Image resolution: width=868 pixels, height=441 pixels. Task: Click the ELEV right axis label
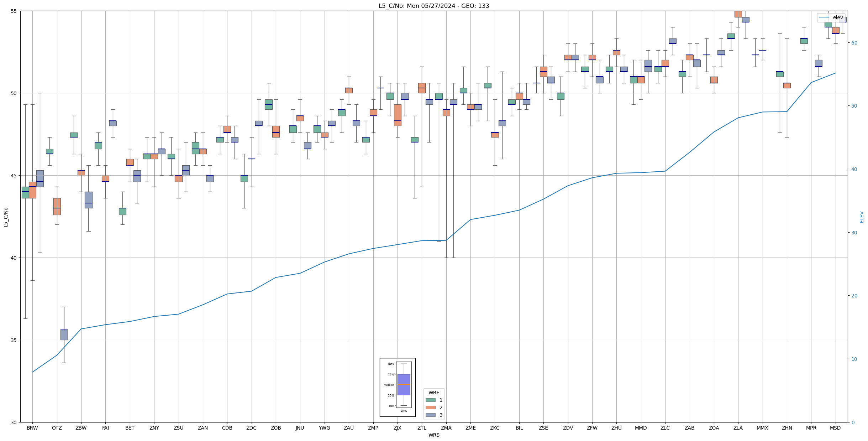pyautogui.click(x=862, y=217)
